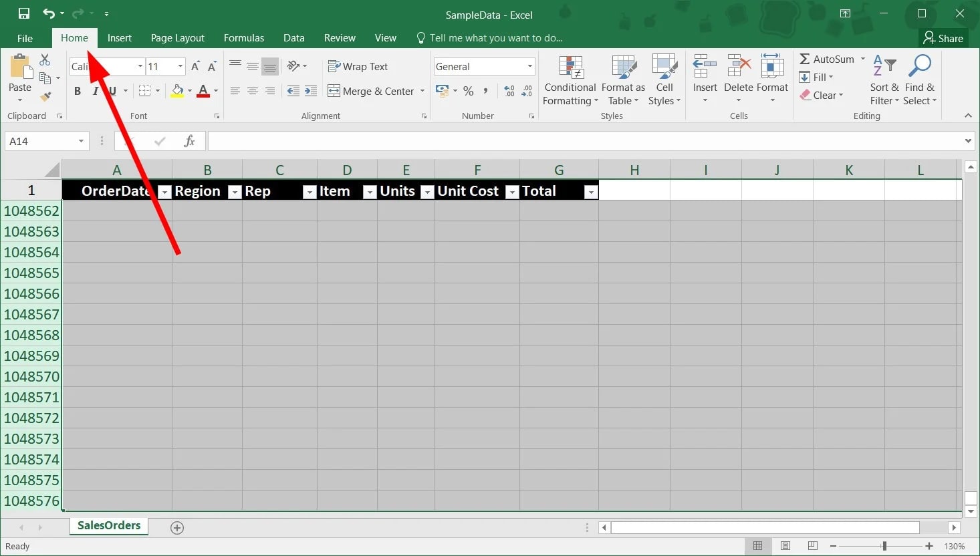Select the AutoSum function
The width and height of the screenshot is (980, 556).
[828, 59]
